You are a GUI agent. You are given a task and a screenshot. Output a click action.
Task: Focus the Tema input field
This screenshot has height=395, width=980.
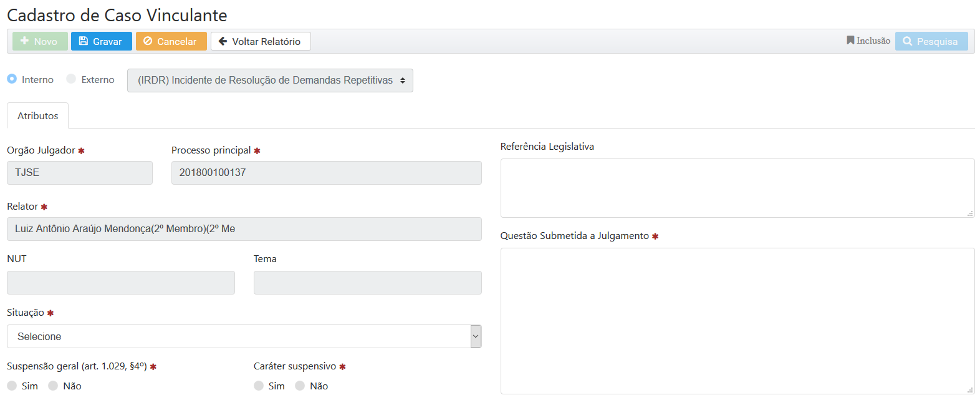pos(367,283)
